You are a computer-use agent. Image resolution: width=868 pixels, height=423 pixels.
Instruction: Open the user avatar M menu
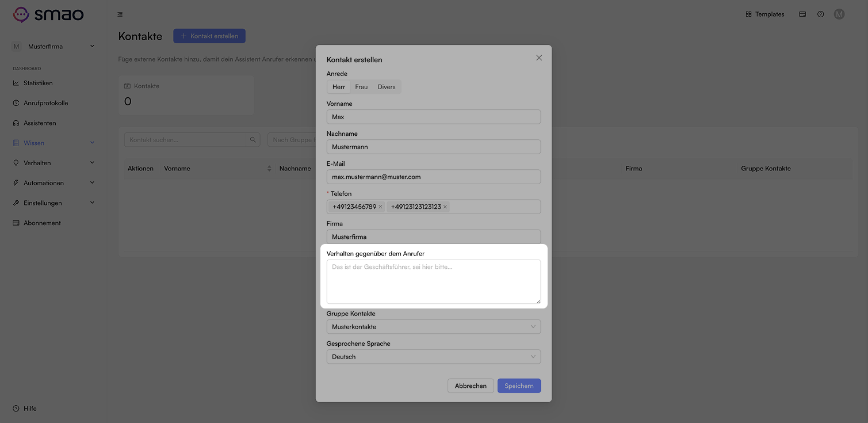click(839, 14)
